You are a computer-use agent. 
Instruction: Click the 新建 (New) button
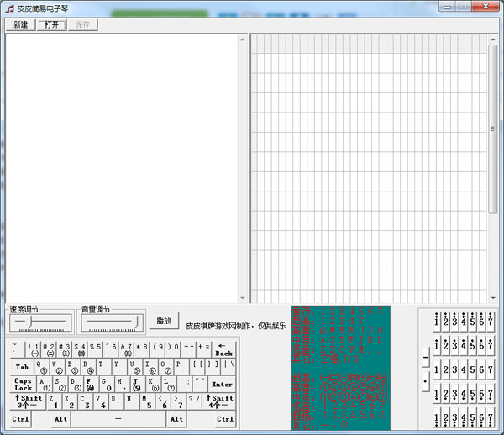[20, 24]
